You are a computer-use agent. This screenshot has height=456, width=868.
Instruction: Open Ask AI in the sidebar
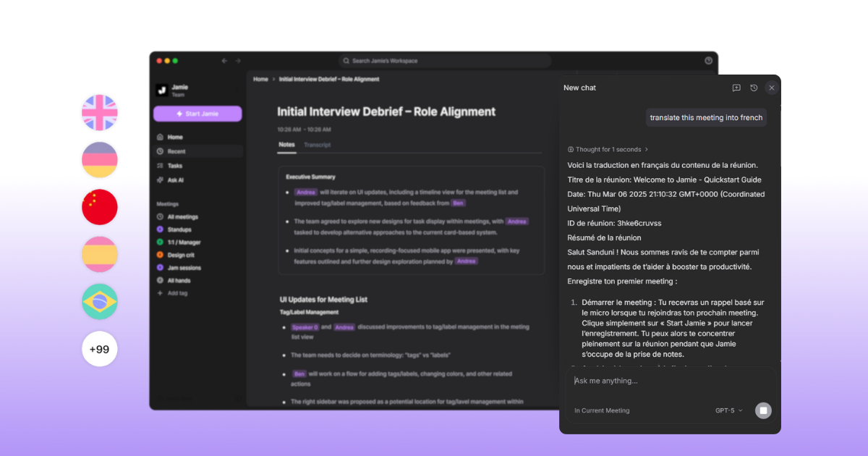click(197, 180)
